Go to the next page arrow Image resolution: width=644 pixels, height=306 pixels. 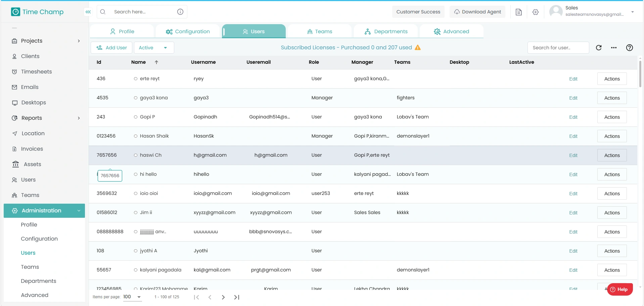tap(223, 297)
